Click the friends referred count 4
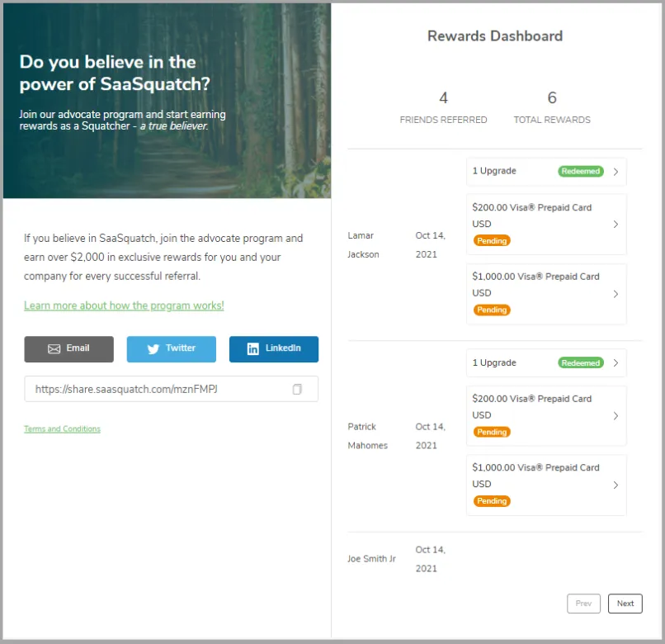 [443, 98]
